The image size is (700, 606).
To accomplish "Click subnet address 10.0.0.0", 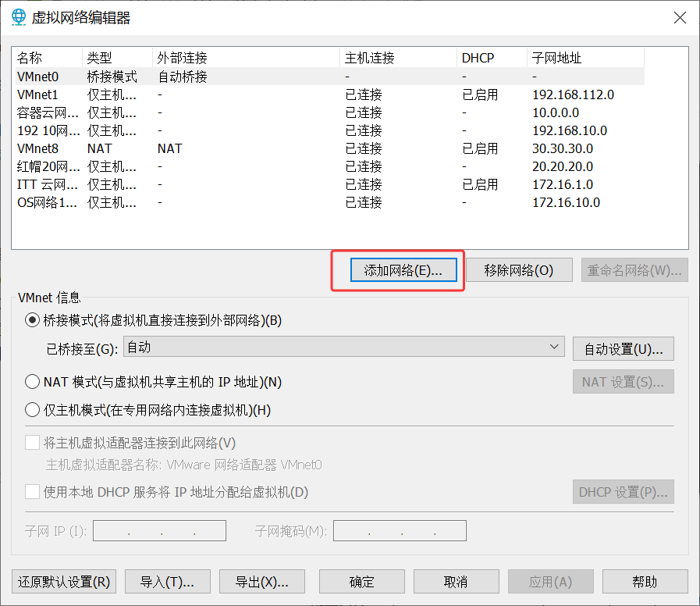I will point(556,112).
